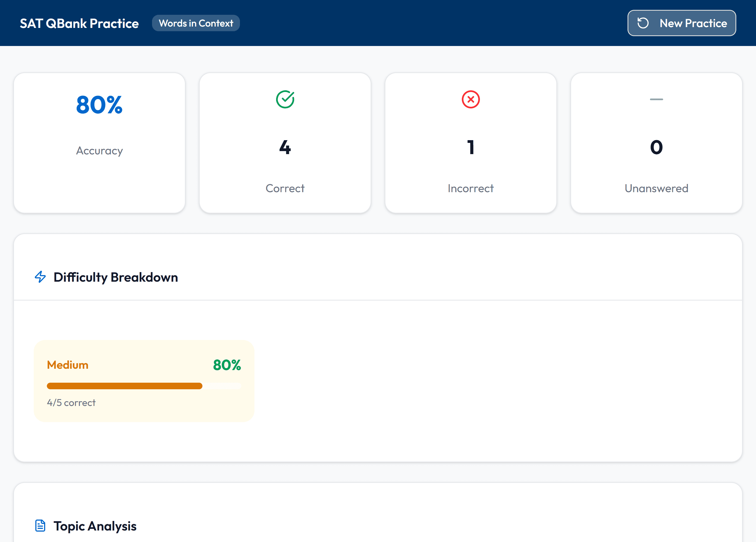Click the green checkmark Correct icon

[x=285, y=99]
